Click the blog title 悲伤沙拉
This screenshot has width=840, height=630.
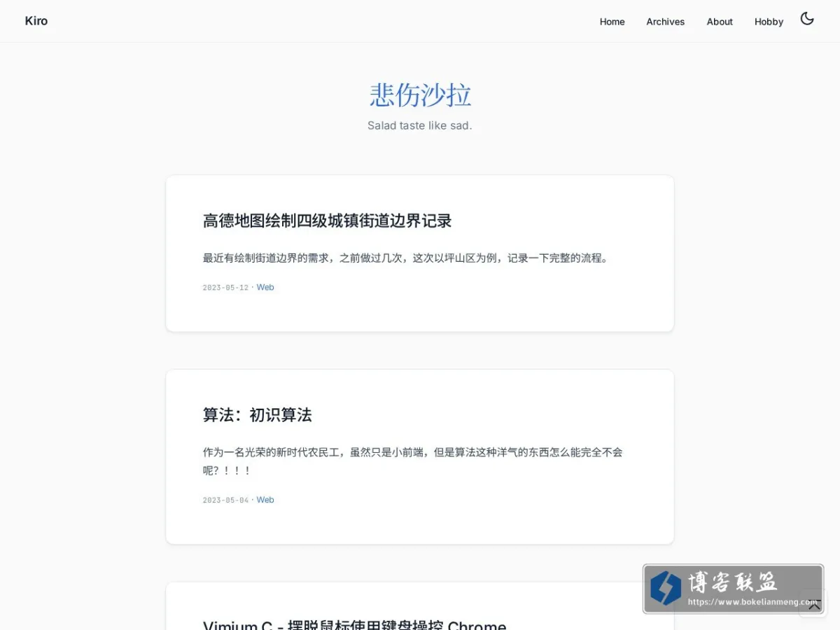420,95
